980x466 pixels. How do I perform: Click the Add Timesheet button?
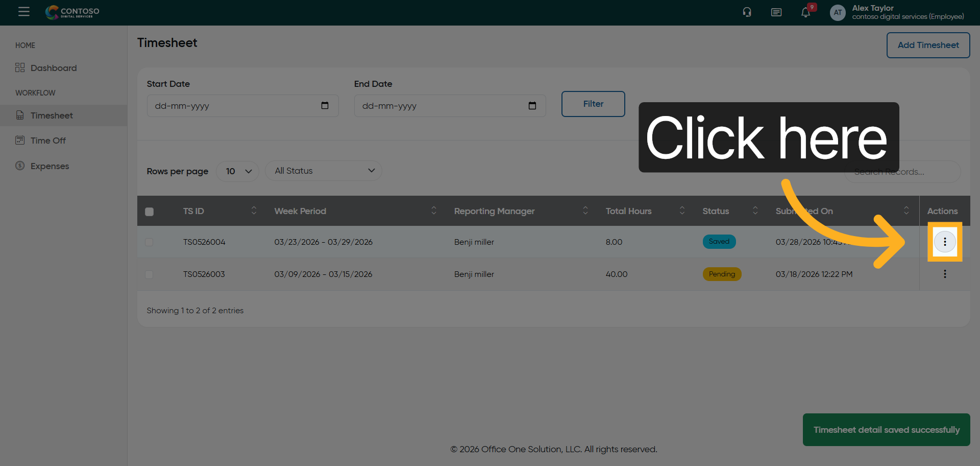pos(928,45)
